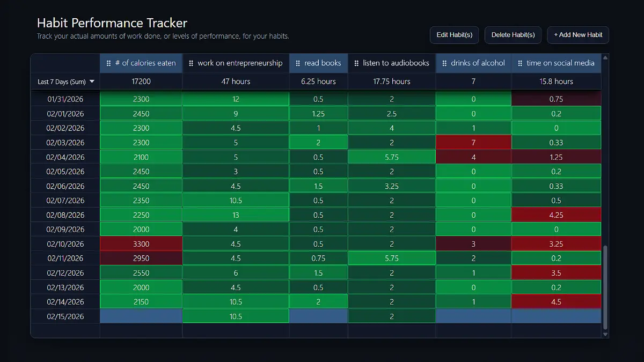The width and height of the screenshot is (644, 362).
Task: Click the '47 hours' entrepreneurship summary cell
Action: pyautogui.click(x=236, y=82)
